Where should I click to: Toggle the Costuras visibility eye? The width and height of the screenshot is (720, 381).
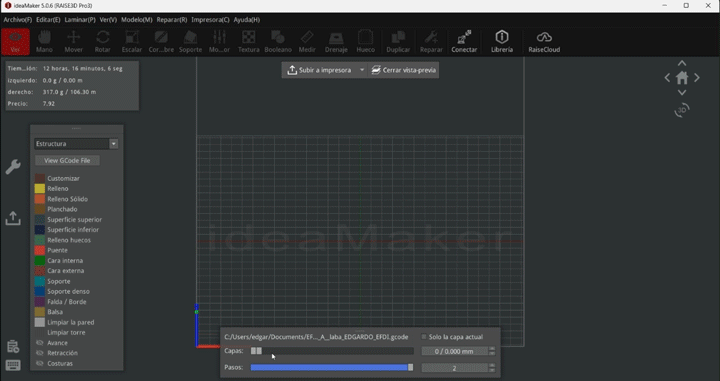coord(39,364)
